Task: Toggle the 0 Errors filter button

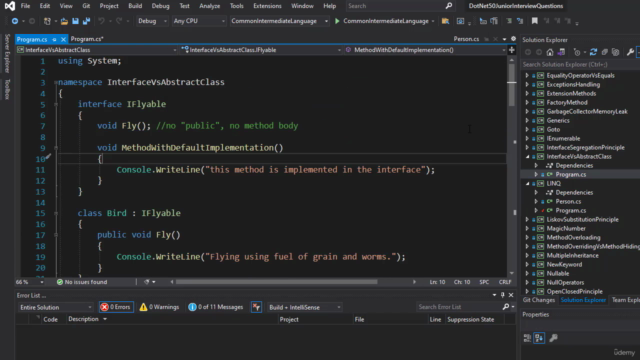Action: [116, 307]
